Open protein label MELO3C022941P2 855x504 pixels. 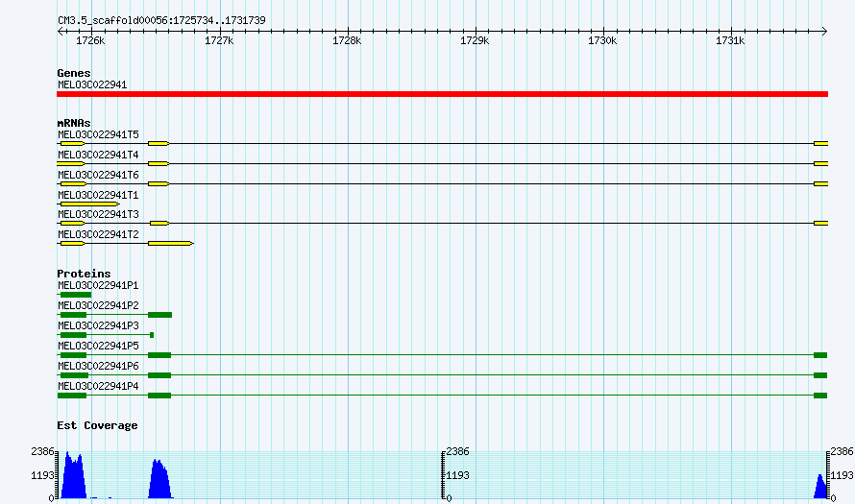[x=98, y=305]
